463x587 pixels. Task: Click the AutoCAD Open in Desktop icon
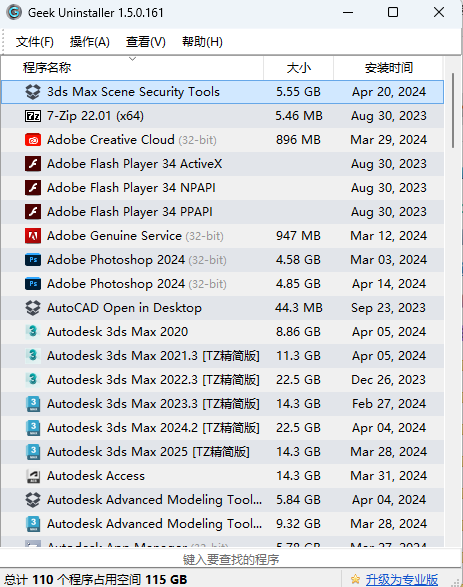pyautogui.click(x=33, y=308)
